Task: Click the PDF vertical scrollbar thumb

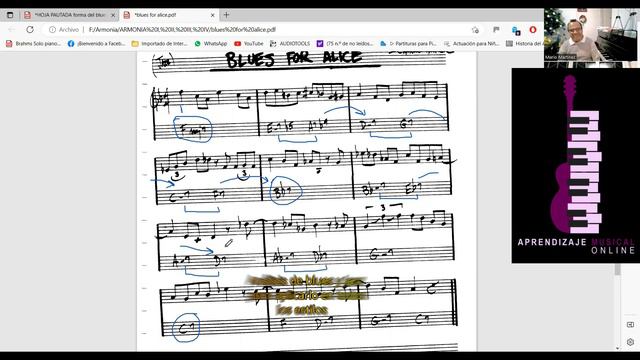Action: [618, 269]
